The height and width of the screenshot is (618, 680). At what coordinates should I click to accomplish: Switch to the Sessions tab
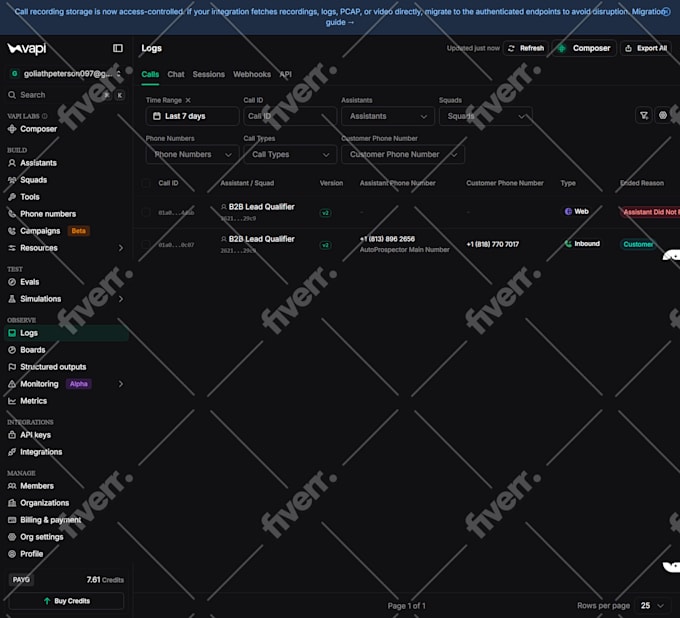click(209, 75)
